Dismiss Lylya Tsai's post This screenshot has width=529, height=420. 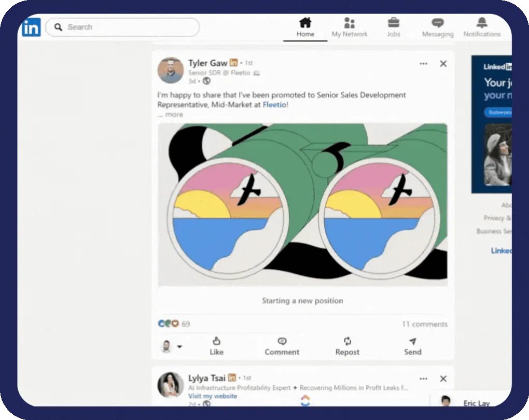(443, 379)
